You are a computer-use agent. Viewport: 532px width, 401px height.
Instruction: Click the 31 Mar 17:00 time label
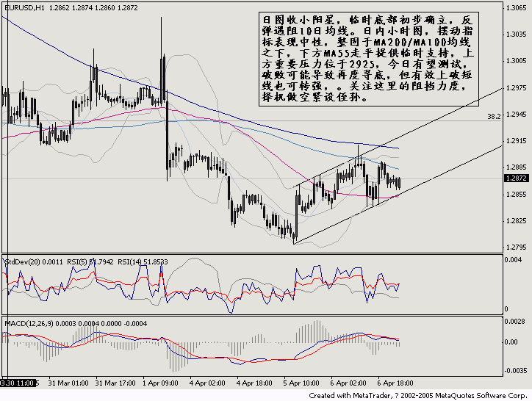115,383
